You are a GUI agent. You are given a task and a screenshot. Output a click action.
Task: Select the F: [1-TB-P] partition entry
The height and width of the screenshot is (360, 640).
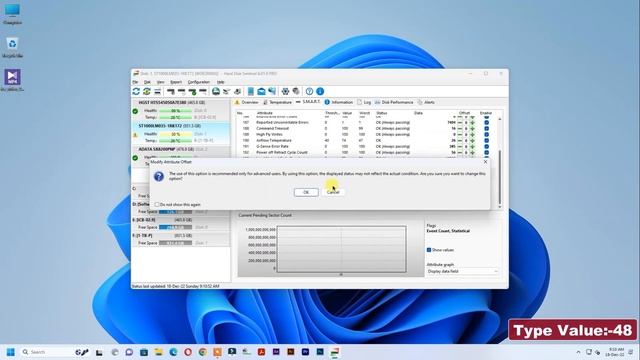tap(181, 240)
